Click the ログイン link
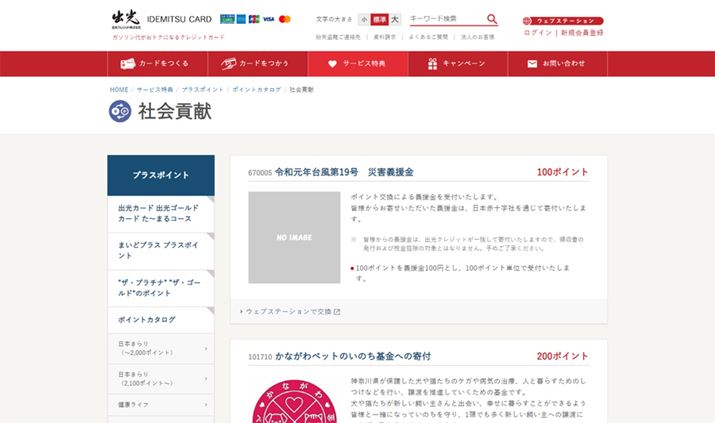The width and height of the screenshot is (715, 423). (x=538, y=33)
